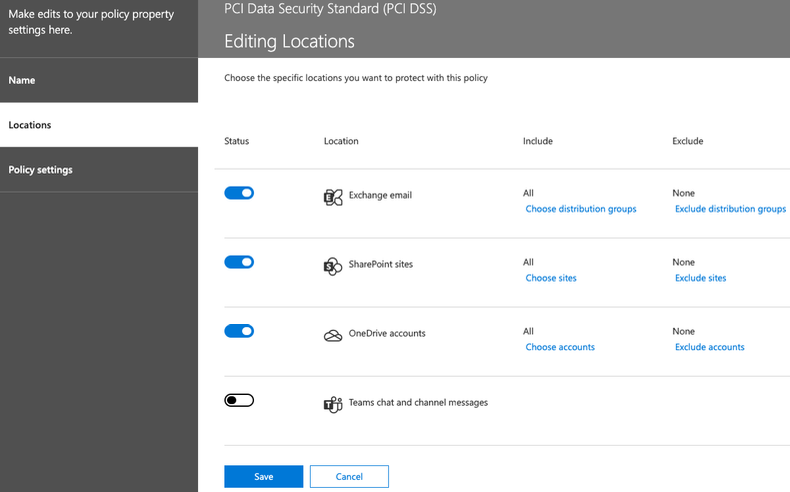Click the Exchange email icon

click(333, 197)
